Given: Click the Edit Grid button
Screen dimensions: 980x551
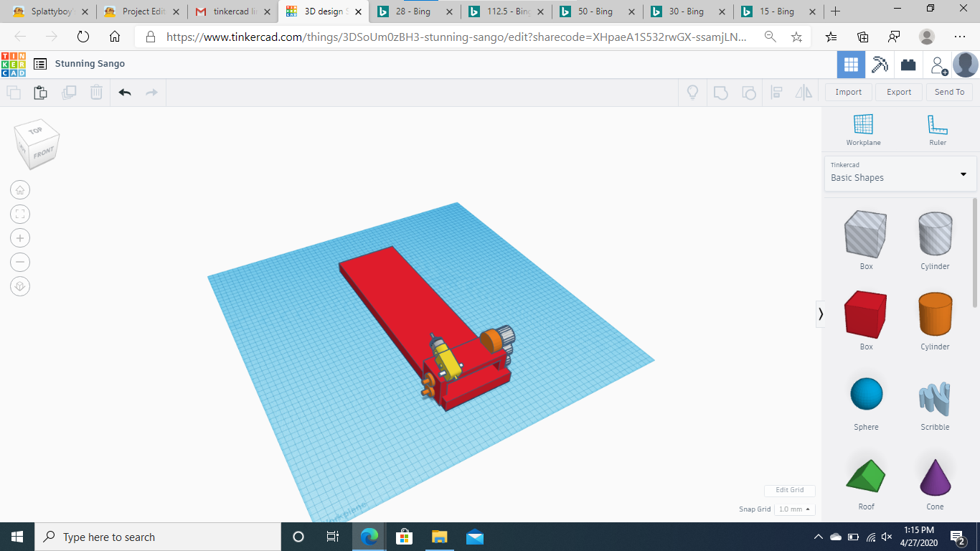Looking at the screenshot, I should [x=790, y=490].
